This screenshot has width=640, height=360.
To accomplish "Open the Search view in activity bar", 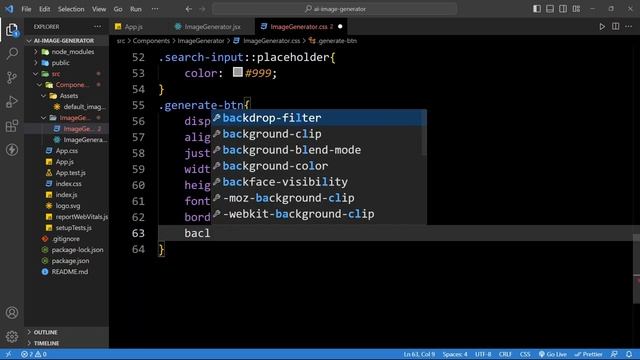I will click(12, 53).
